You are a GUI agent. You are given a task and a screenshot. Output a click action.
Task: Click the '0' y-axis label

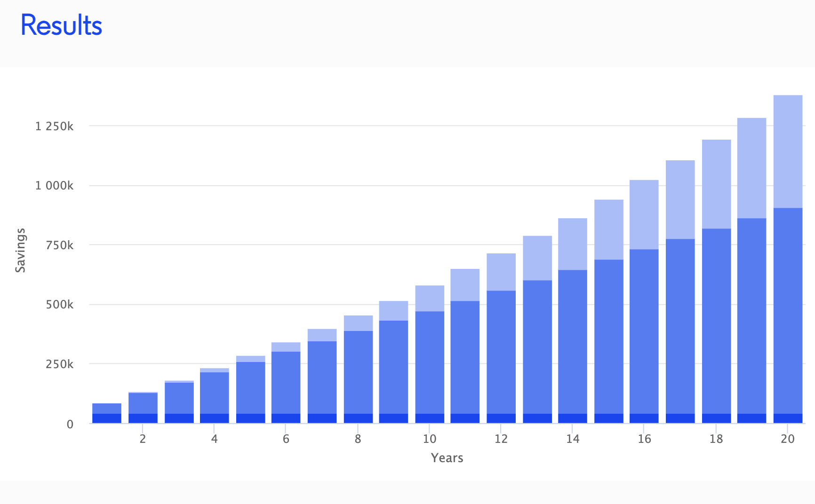70,424
